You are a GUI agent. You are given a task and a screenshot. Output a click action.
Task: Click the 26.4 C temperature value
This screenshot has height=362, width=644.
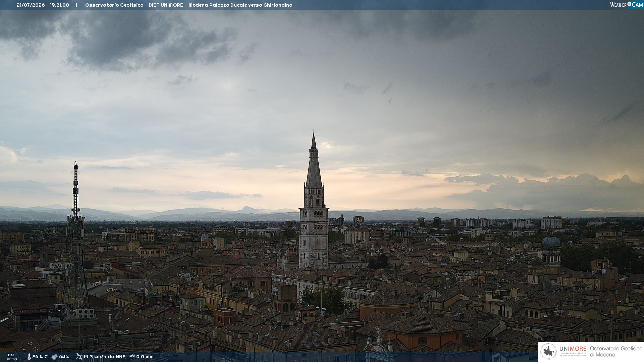pyautogui.click(x=40, y=357)
